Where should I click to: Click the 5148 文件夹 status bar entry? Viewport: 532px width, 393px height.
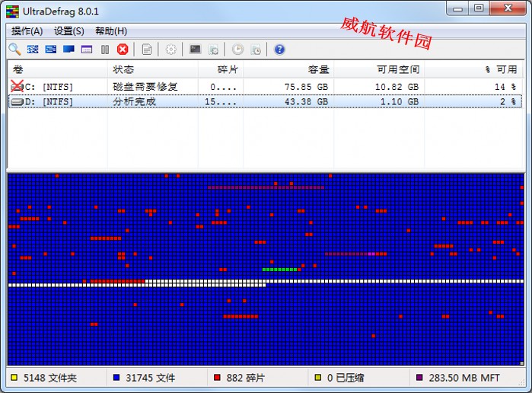(x=50, y=378)
